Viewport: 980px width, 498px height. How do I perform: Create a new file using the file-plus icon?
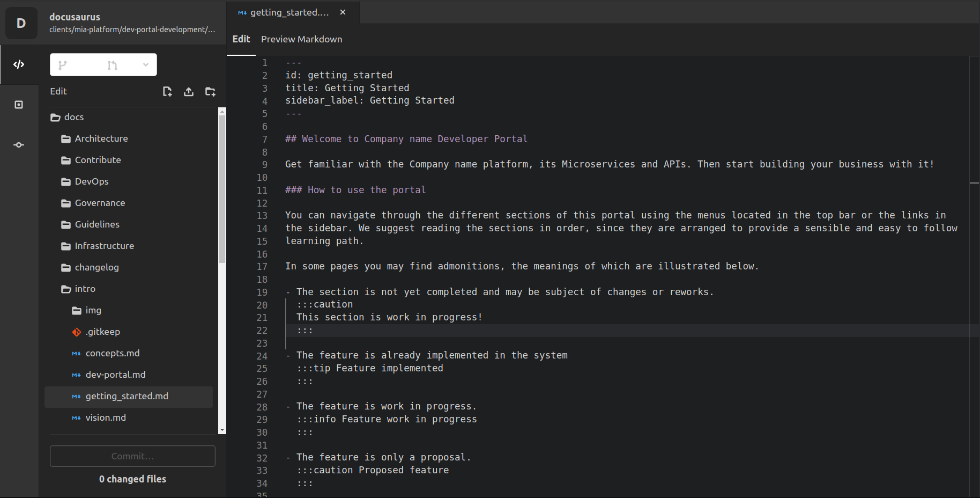click(x=167, y=91)
